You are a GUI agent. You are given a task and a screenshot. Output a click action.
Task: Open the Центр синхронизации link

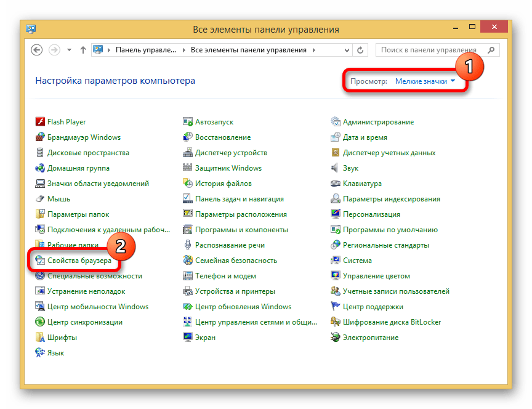pyautogui.click(x=85, y=322)
